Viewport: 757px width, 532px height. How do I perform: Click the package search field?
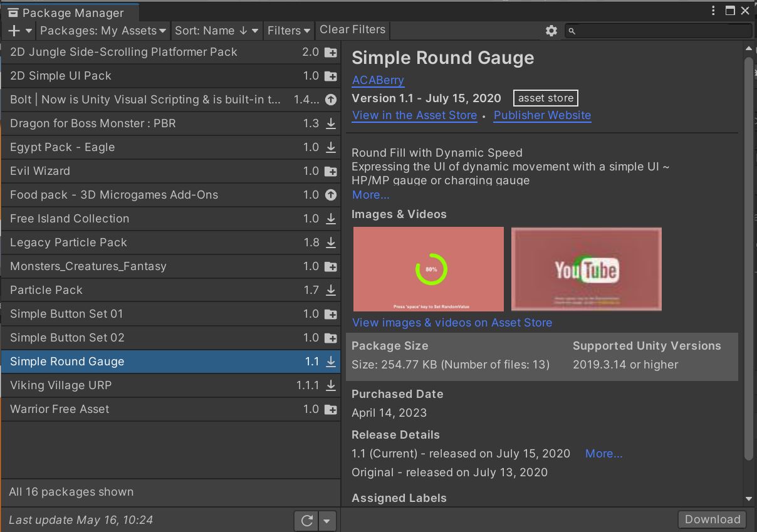point(658,31)
